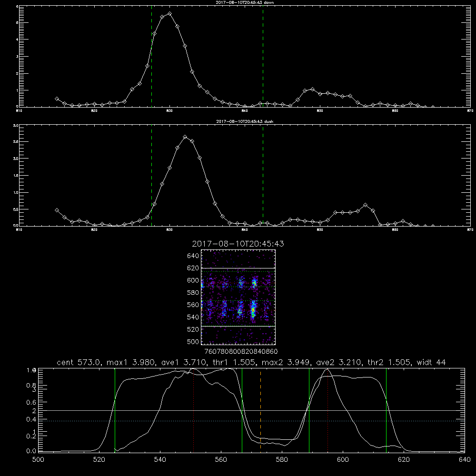Click the "1.5" label on the dusk plot y-axis

16,176
